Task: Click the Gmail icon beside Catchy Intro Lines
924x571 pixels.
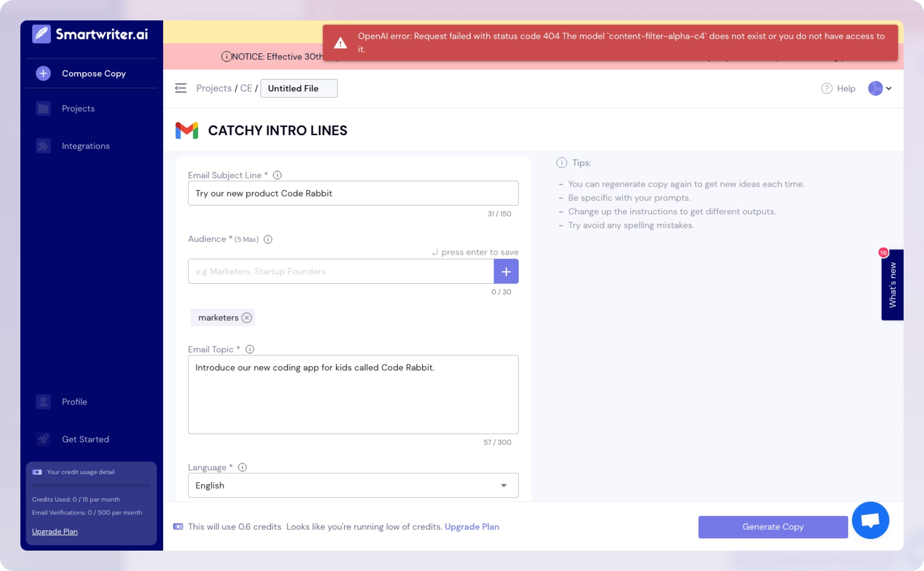Action: pos(187,131)
